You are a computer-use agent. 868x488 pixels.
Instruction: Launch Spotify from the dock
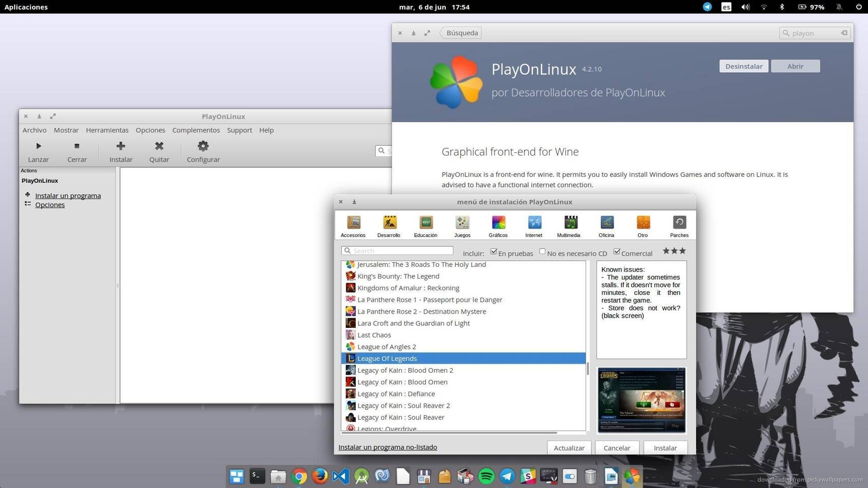486,476
